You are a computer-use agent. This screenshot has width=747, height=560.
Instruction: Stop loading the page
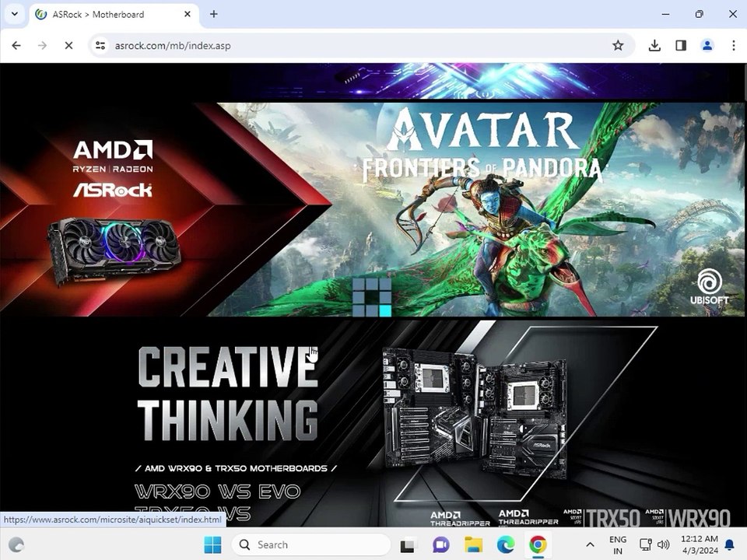click(x=68, y=46)
